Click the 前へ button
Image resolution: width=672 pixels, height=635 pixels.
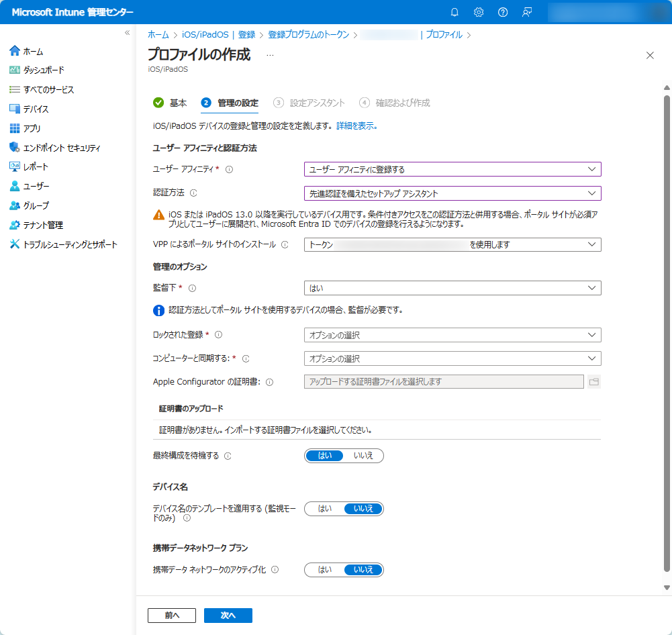pos(172,616)
